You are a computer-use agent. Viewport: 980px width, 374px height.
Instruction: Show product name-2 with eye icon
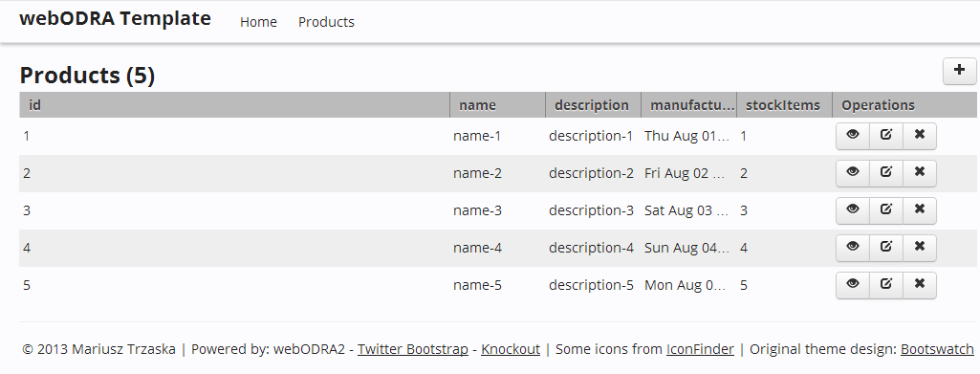[853, 173]
